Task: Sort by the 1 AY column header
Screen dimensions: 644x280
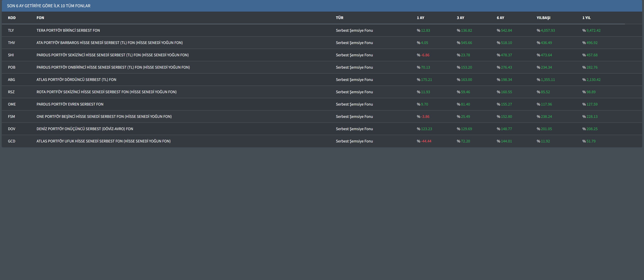Action: point(421,18)
